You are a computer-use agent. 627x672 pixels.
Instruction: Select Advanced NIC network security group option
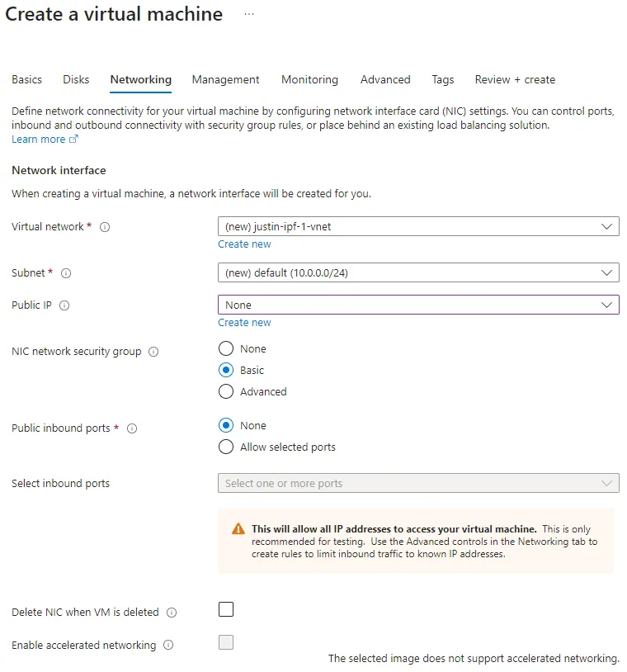click(x=226, y=391)
